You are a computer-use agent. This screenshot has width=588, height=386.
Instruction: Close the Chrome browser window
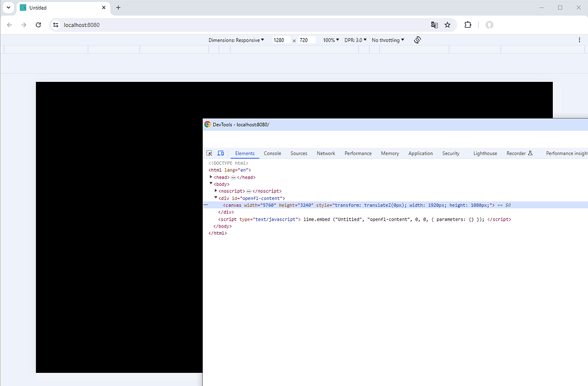coord(578,7)
